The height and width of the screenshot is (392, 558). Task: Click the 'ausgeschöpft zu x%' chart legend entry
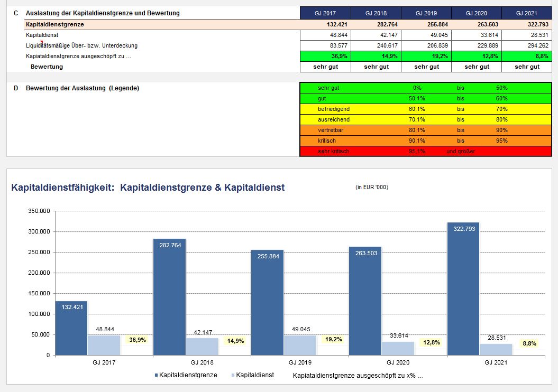point(358,376)
